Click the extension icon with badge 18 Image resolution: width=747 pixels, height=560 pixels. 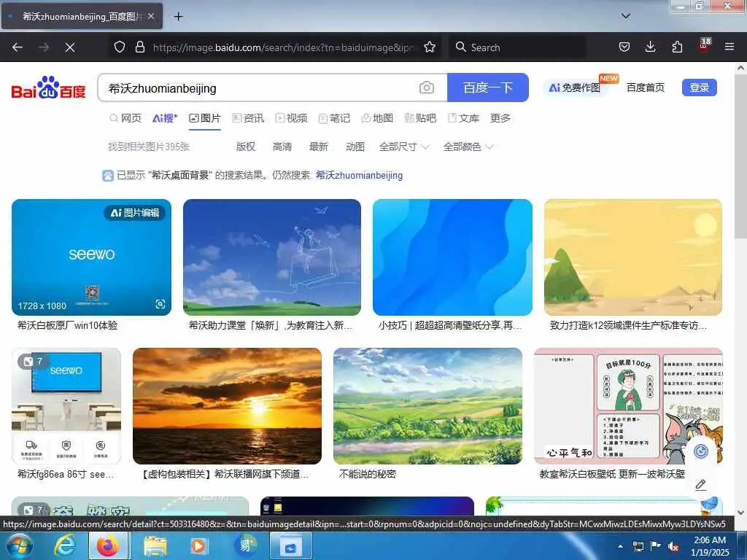tap(704, 46)
